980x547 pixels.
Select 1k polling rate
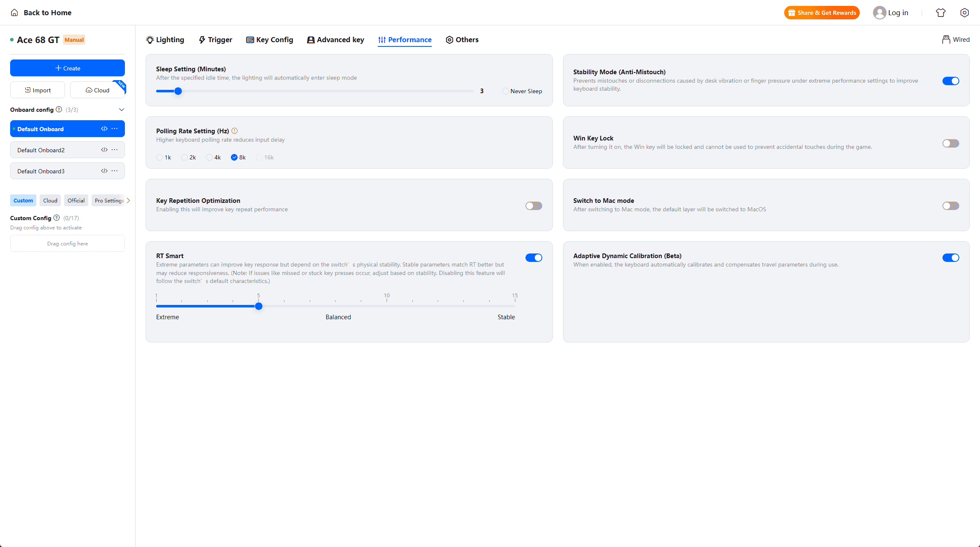point(164,157)
